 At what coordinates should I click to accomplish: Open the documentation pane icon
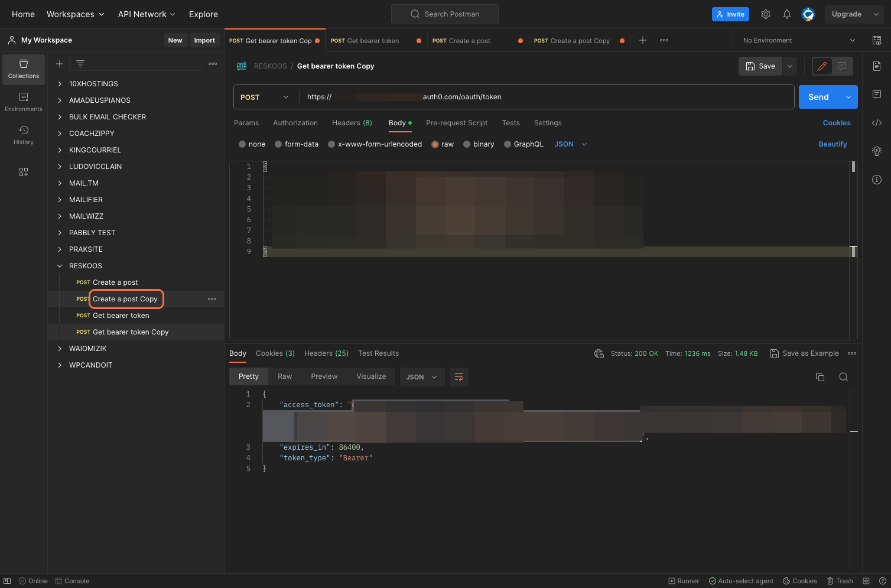tap(877, 66)
